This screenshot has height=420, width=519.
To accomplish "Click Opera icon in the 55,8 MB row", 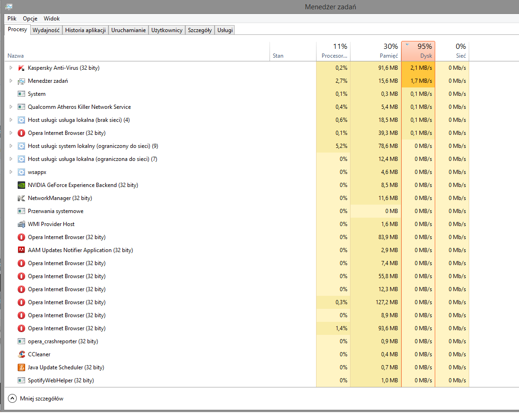I will point(21,276).
